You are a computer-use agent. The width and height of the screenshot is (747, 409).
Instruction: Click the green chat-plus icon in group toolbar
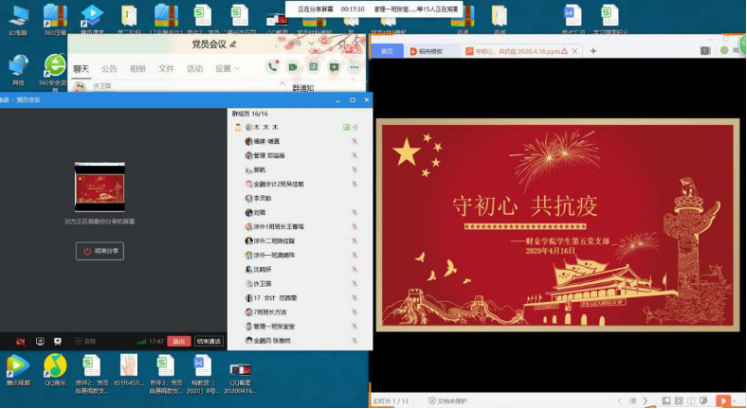pyautogui.click(x=334, y=68)
